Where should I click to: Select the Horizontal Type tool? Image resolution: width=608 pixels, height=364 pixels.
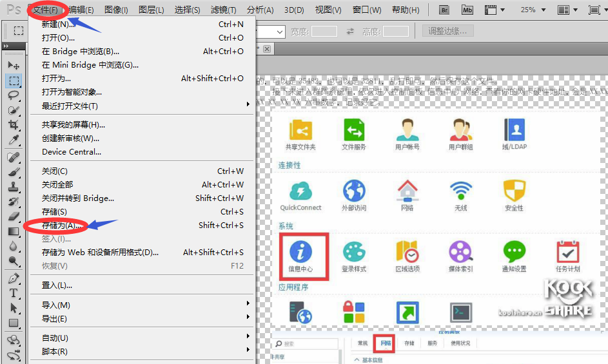[x=13, y=293]
